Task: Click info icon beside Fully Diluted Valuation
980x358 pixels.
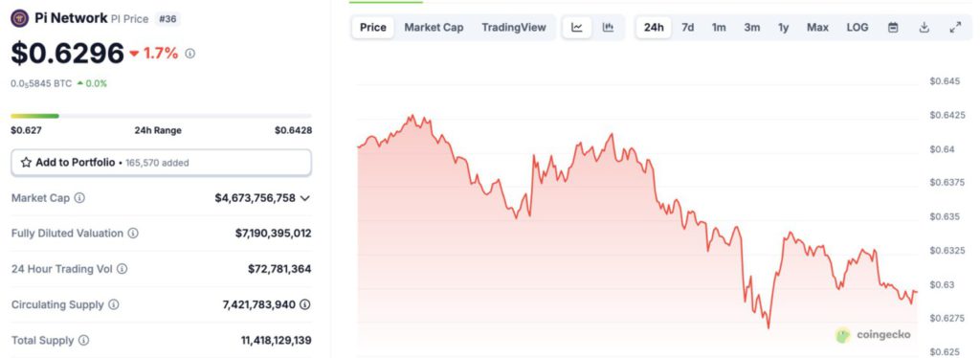Action: coord(133,233)
